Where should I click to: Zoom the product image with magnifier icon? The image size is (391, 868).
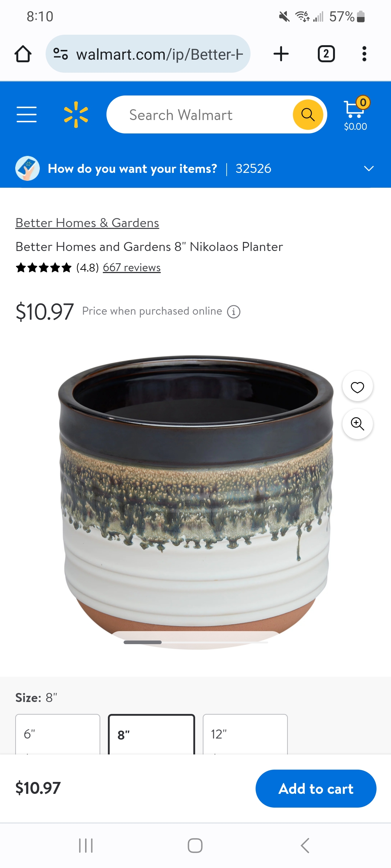coord(357,424)
